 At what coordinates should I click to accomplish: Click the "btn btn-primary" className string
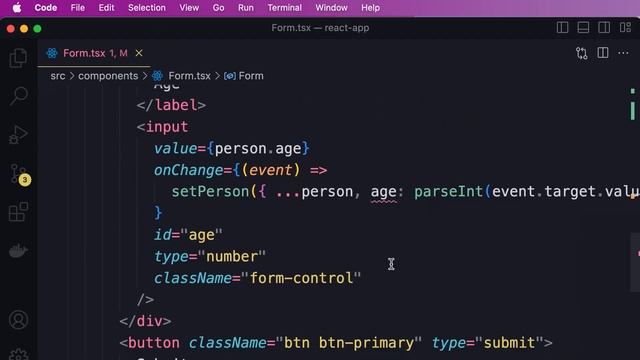click(x=349, y=343)
